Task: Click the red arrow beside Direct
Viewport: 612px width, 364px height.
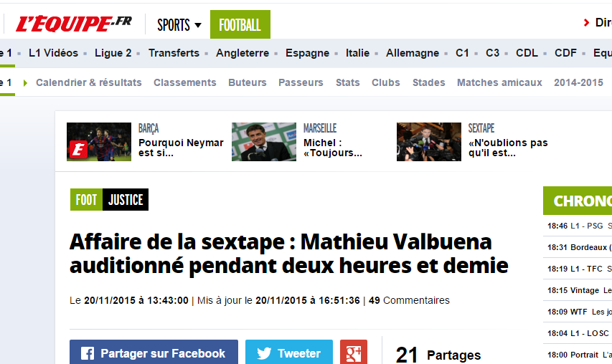Action: pyautogui.click(x=586, y=23)
